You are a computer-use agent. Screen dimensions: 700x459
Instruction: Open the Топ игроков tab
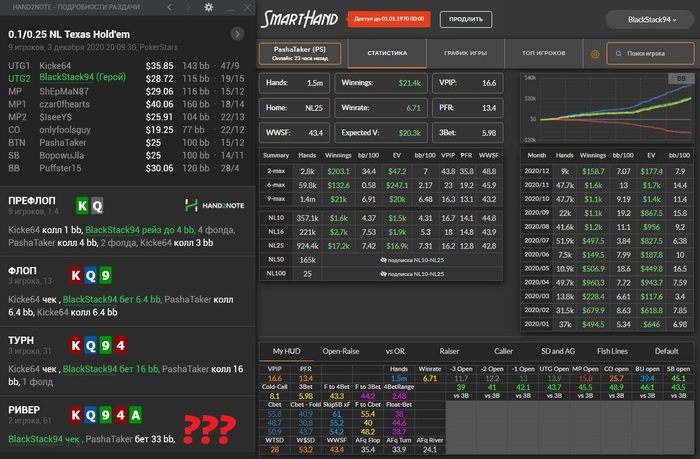pos(543,53)
